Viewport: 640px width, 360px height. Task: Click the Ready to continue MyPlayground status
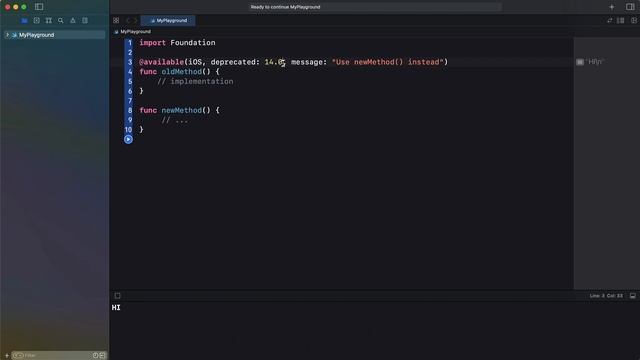pyautogui.click(x=285, y=7)
